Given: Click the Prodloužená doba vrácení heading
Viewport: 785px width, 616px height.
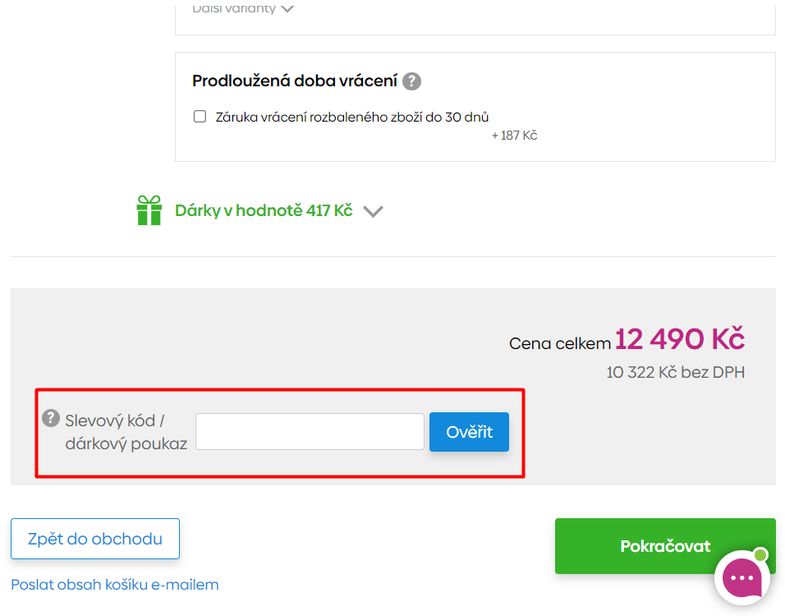Looking at the screenshot, I should pyautogui.click(x=294, y=81).
